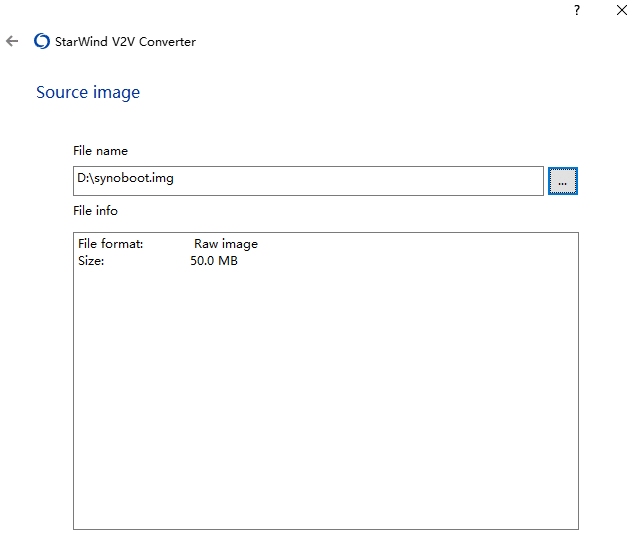Click the StarWind logo icon
Screen dimensions: 643x560
pos(42,42)
